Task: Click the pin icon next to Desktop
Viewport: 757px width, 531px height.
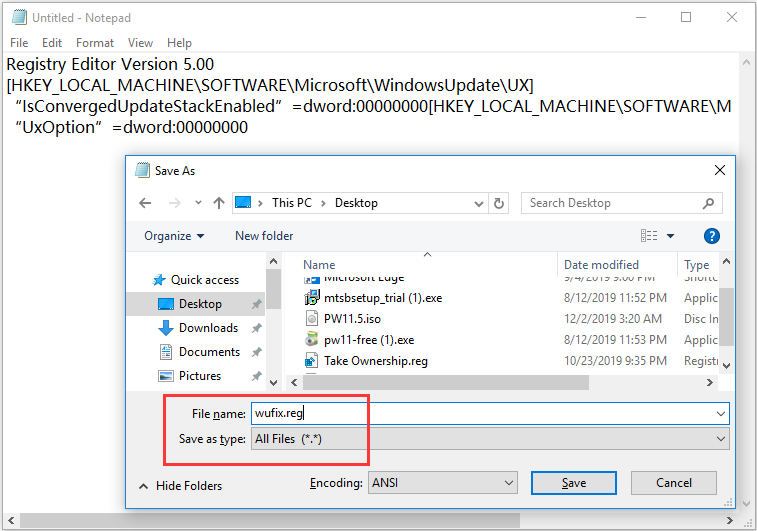Action: tap(256, 304)
